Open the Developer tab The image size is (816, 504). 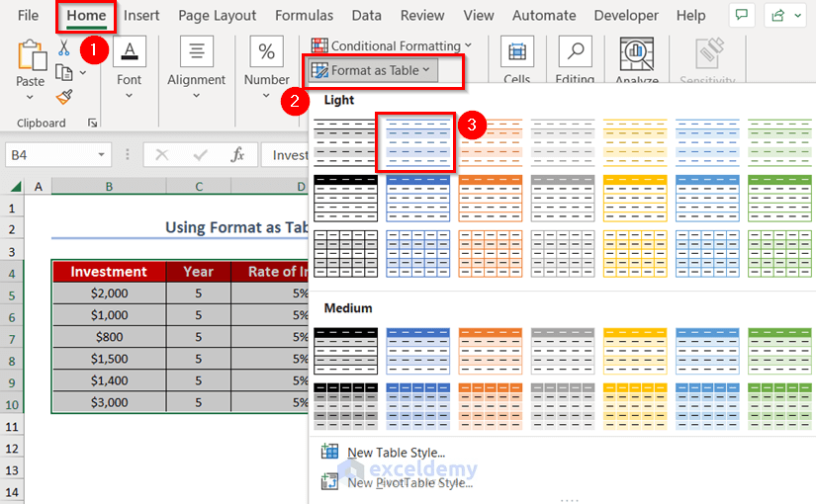(x=626, y=16)
